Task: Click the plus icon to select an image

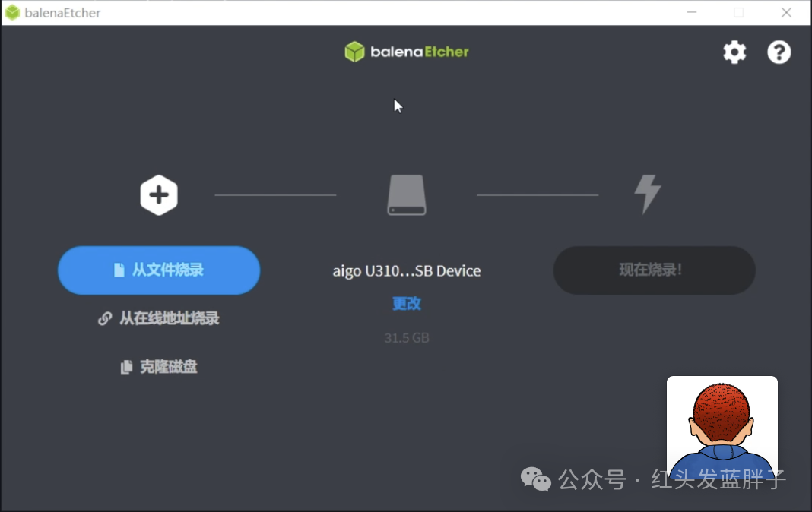Action: 158,194
